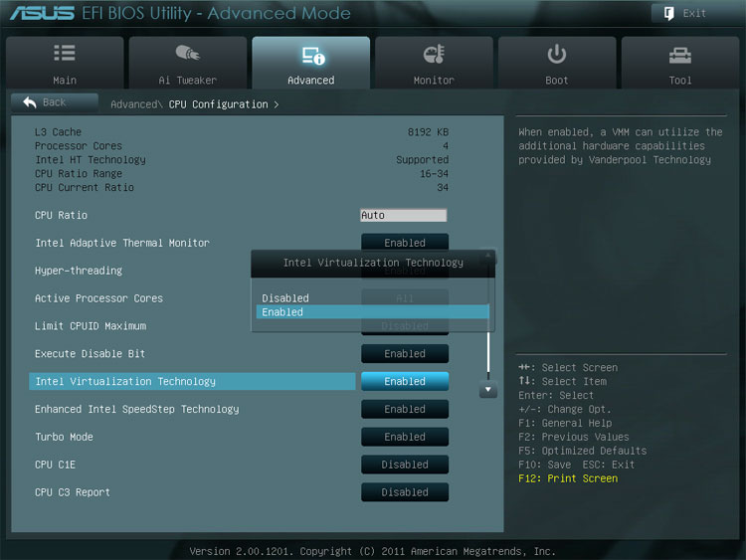Screen dimensions: 746x560
Task: Select the Intel Virtualization Technology row
Action: pyautogui.click(x=192, y=381)
